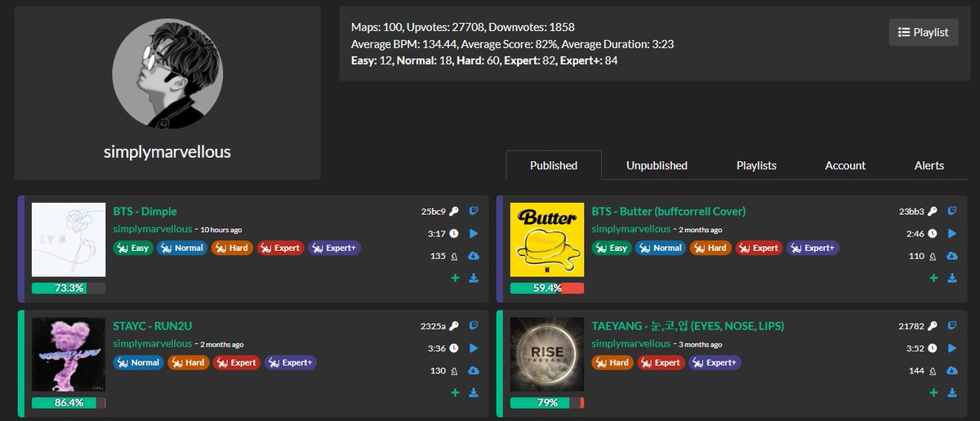Preview STAYC - RUN2U with play icon
The width and height of the screenshot is (980, 421).
[x=474, y=347]
